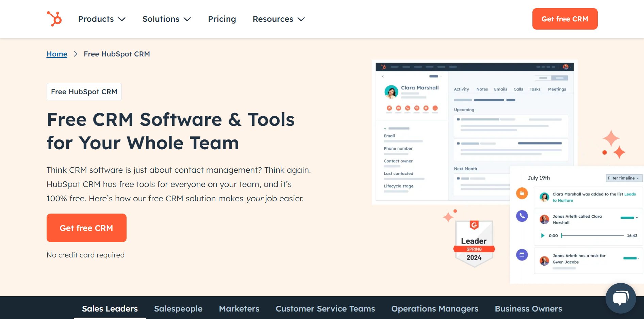Click the orange list icon in the timeline preview
The width and height of the screenshot is (644, 319).
522,193
